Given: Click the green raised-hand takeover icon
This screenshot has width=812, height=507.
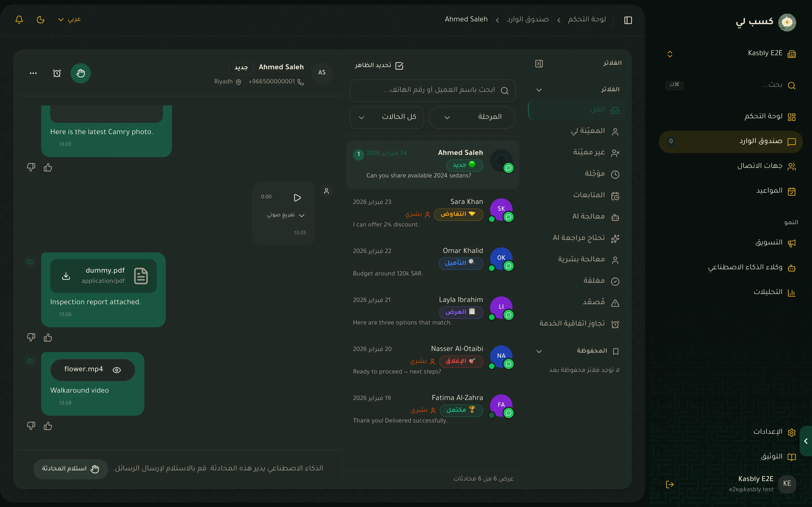Looking at the screenshot, I should (x=81, y=73).
